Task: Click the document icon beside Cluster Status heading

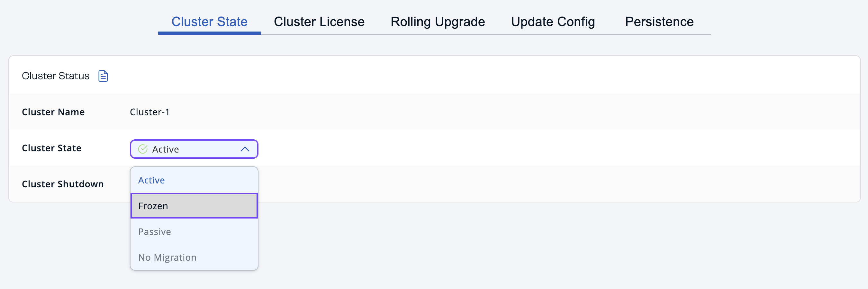Action: pos(103,76)
